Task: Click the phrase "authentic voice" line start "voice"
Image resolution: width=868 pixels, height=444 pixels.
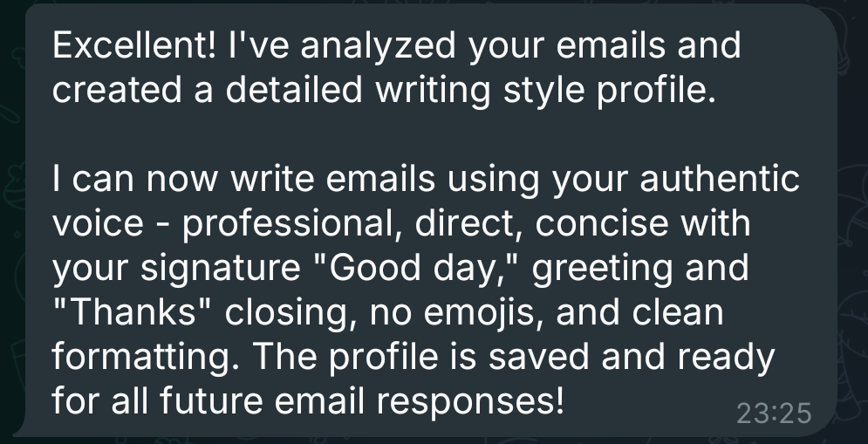Action: point(98,223)
